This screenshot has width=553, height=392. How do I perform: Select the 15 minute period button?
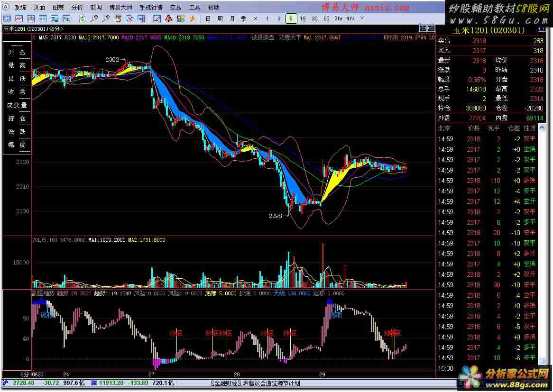[303, 18]
